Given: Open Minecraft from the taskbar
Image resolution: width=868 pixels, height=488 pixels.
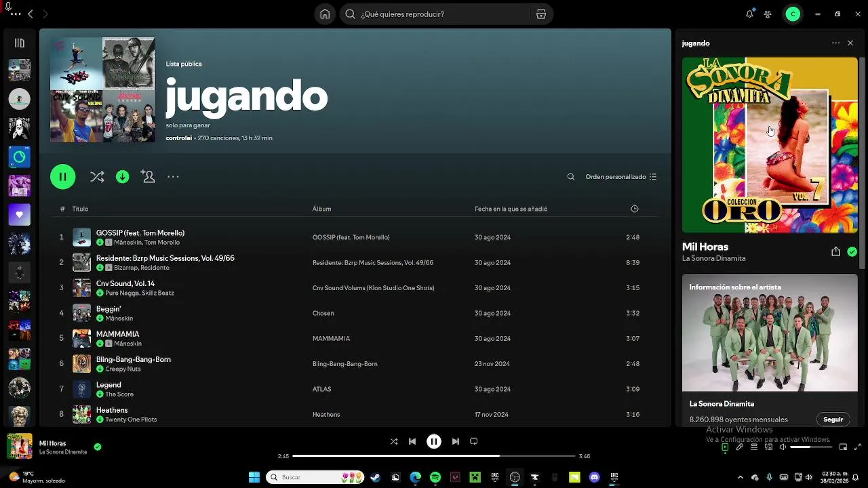Looking at the screenshot, I should coord(475,477).
